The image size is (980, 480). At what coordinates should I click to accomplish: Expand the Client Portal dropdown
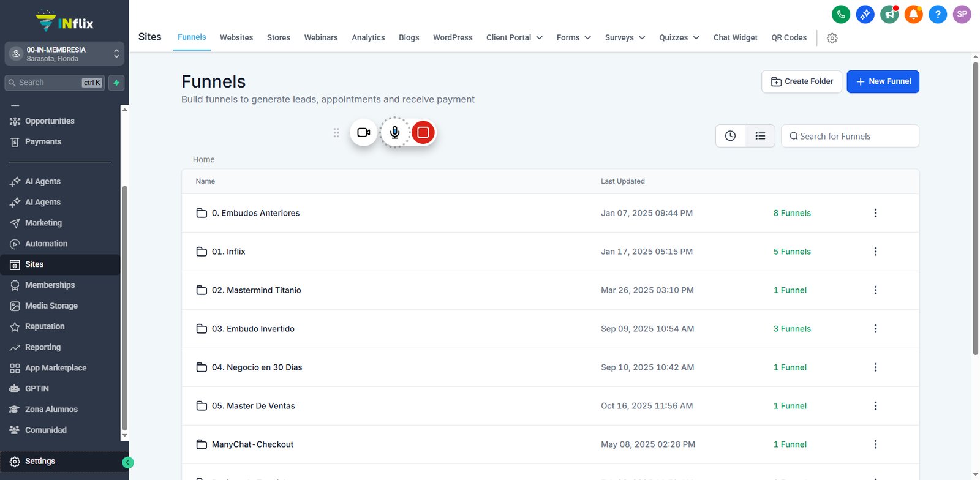pos(514,37)
